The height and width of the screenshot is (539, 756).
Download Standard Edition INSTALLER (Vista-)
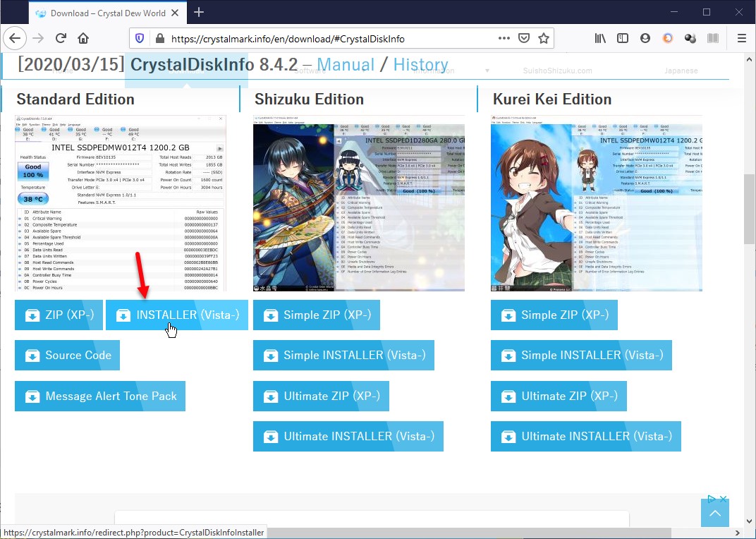pyautogui.click(x=177, y=315)
